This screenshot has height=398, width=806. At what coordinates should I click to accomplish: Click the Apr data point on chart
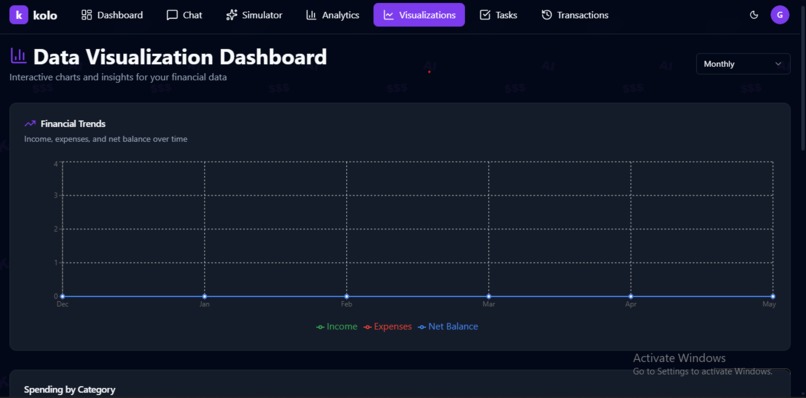tap(631, 296)
